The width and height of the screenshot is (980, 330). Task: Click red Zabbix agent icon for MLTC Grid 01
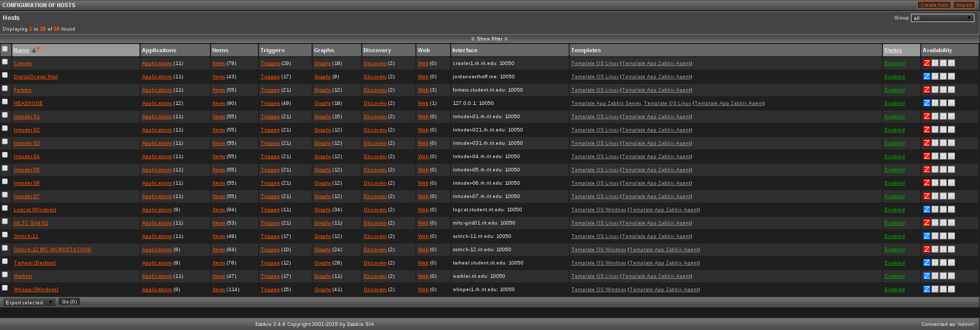point(926,223)
